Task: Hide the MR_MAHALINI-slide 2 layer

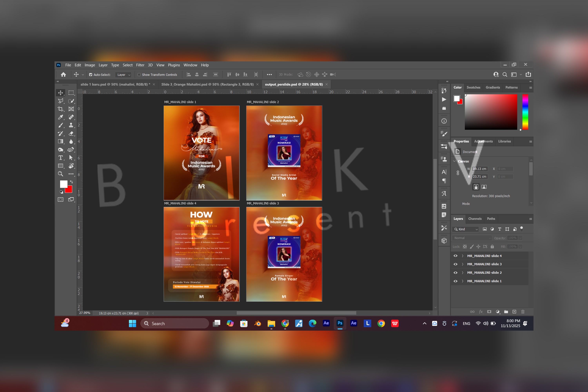Action: pyautogui.click(x=456, y=273)
